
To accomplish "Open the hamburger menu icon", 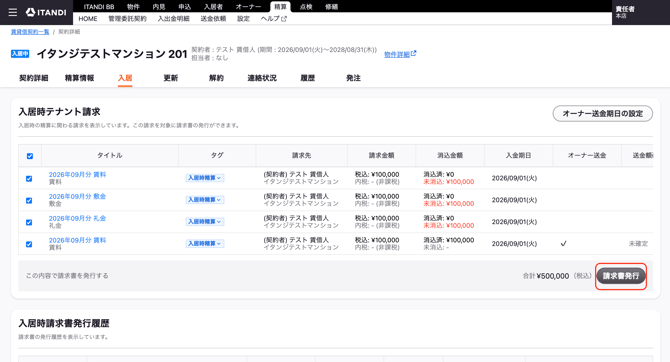I will click(13, 12).
